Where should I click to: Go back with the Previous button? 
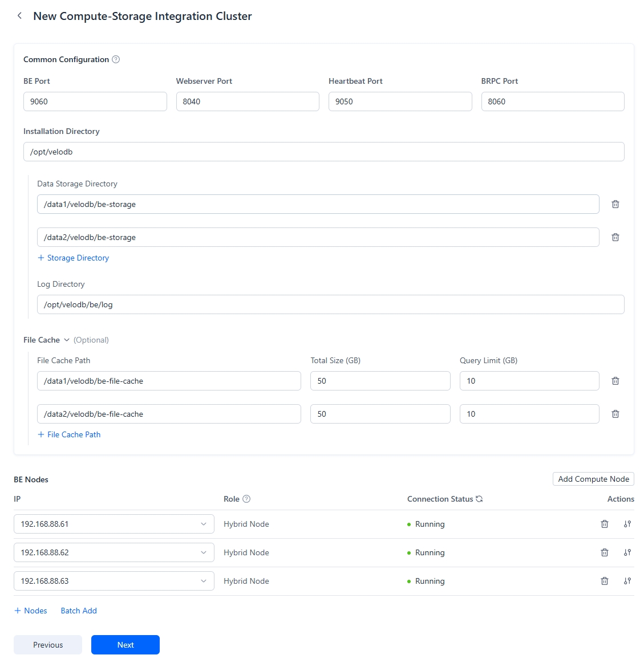(48, 645)
